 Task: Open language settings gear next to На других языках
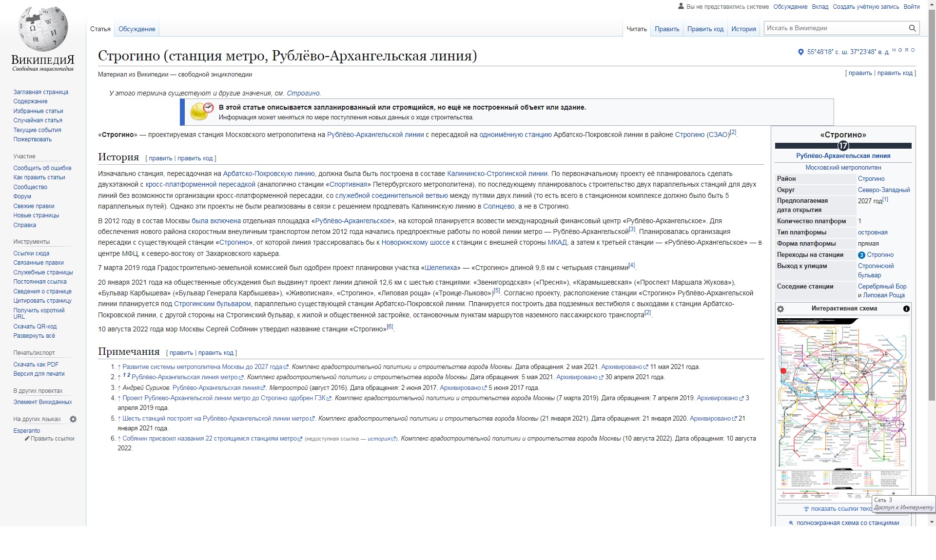(73, 419)
